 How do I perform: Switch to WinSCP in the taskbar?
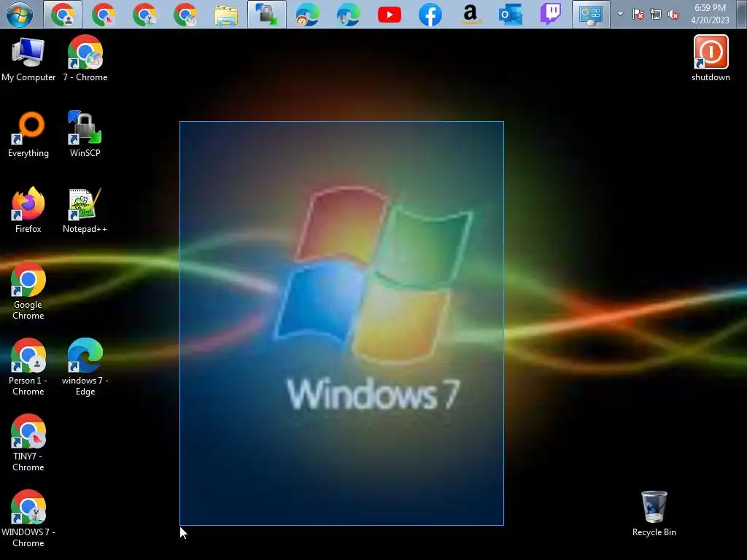tap(267, 15)
